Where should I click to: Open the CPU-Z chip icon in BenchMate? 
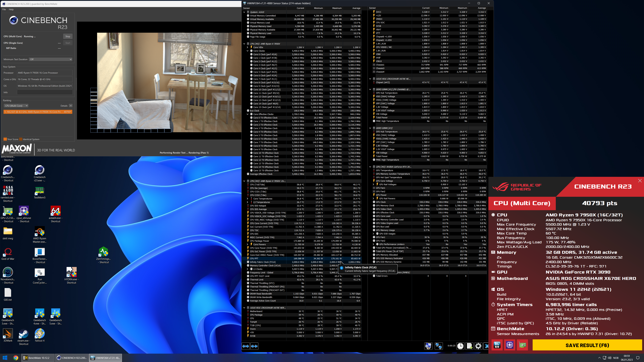509,345
